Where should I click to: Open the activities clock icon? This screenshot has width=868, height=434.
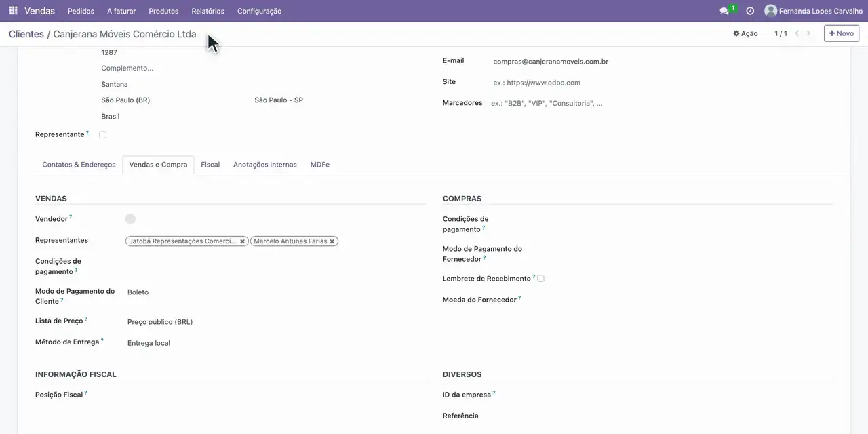pyautogui.click(x=750, y=11)
